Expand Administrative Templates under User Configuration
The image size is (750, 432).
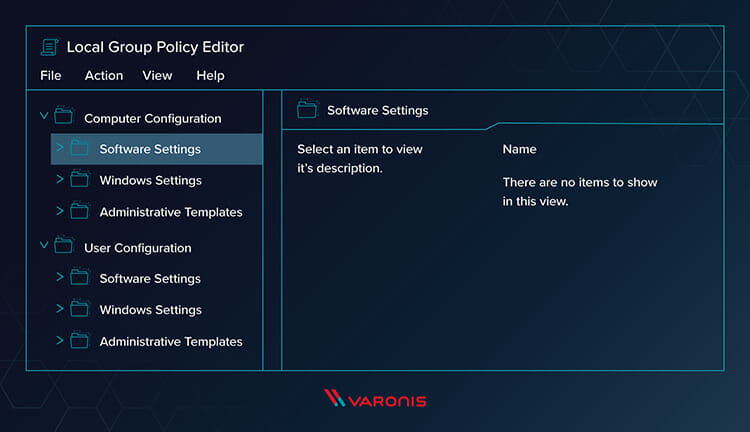60,340
